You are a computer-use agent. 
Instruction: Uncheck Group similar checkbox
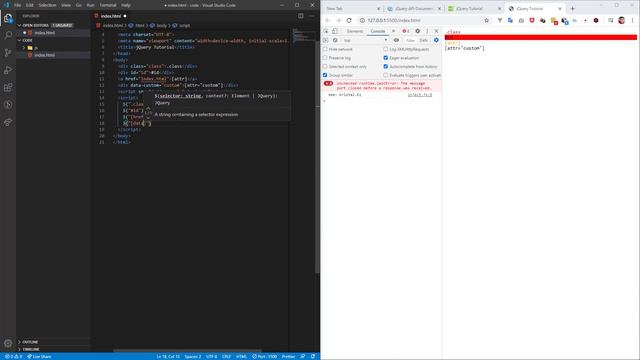(x=325, y=75)
